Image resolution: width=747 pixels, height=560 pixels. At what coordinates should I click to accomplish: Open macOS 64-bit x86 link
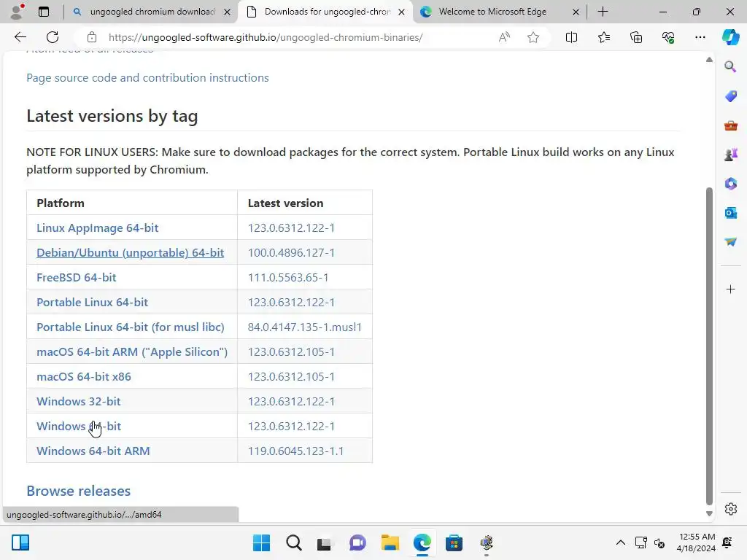[84, 376]
